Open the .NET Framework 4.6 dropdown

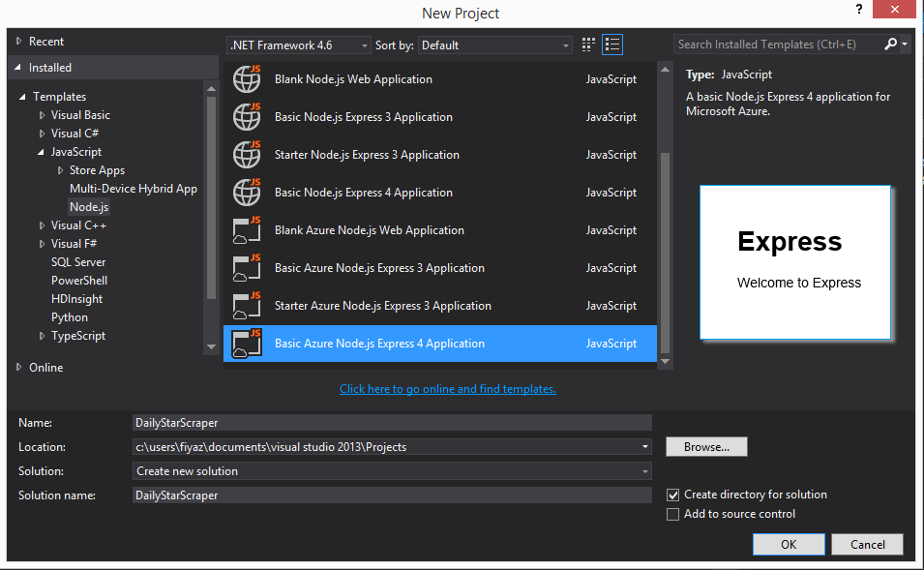point(299,45)
